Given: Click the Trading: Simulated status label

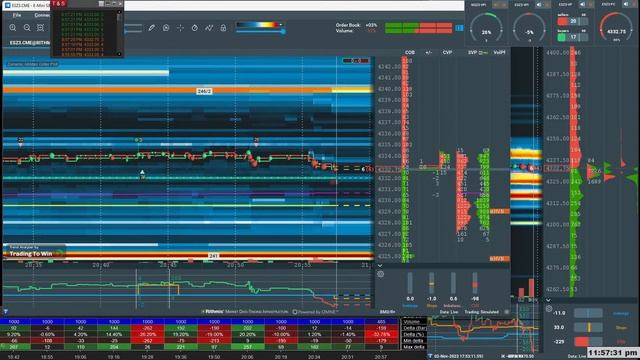Looking at the screenshot, I should coord(482,312).
